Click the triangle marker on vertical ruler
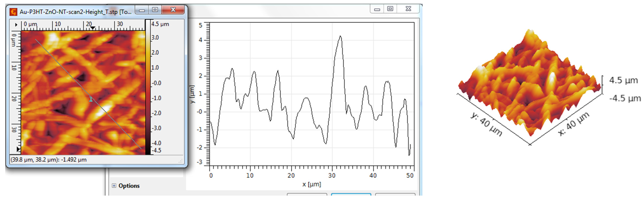This screenshot has width=644, height=201. coord(18,149)
